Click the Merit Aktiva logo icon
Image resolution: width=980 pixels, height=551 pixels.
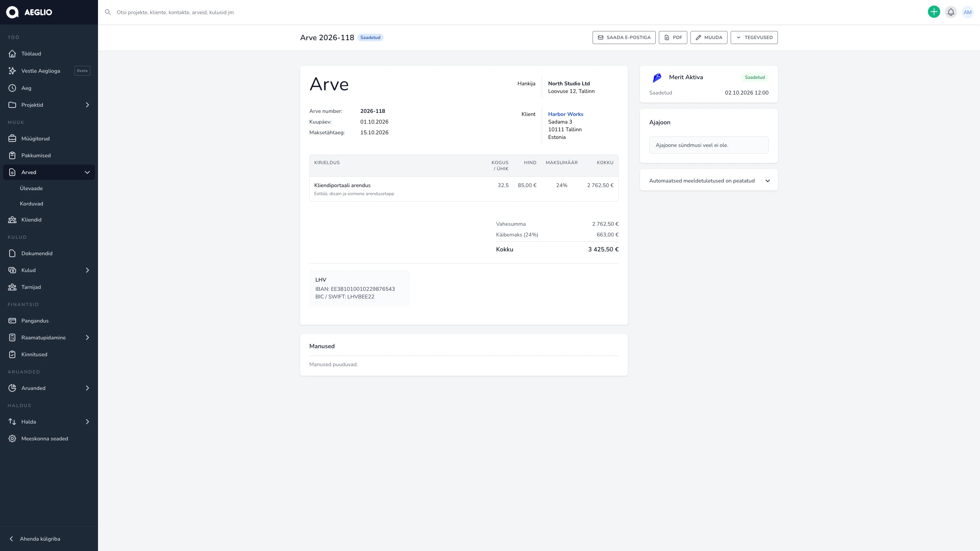click(x=657, y=78)
